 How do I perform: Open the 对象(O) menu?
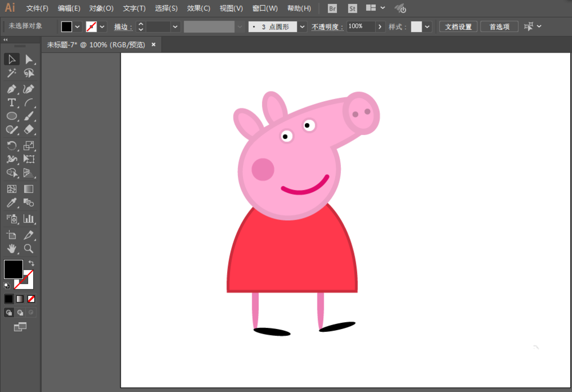(x=101, y=8)
